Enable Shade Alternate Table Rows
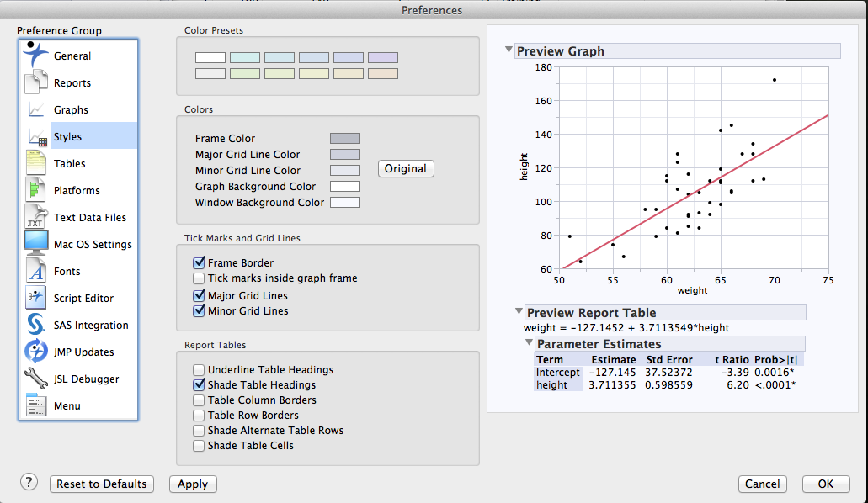 click(199, 430)
